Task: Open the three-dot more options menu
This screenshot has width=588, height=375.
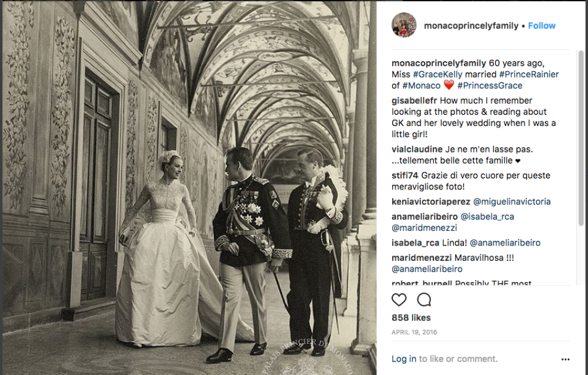Action: pos(566,359)
